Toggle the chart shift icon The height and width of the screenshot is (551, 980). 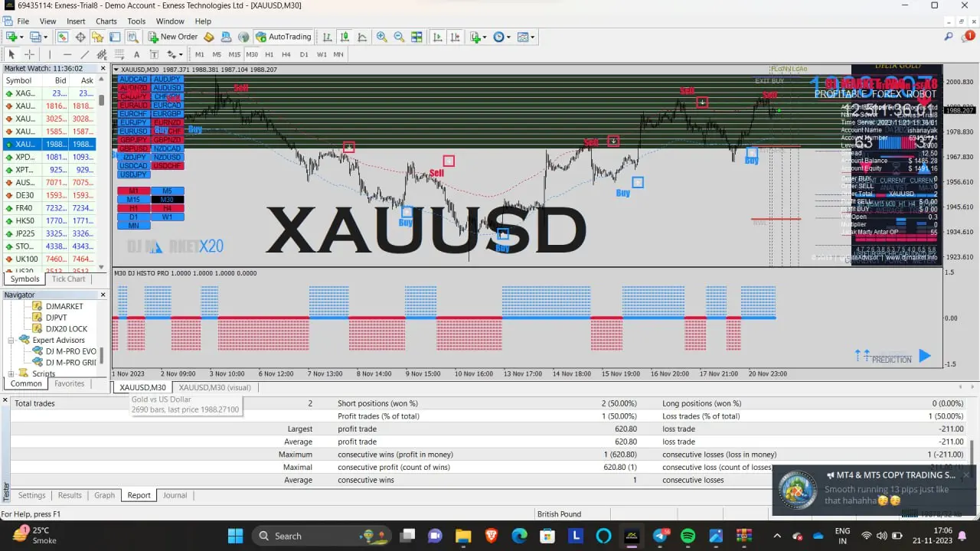[x=455, y=37]
